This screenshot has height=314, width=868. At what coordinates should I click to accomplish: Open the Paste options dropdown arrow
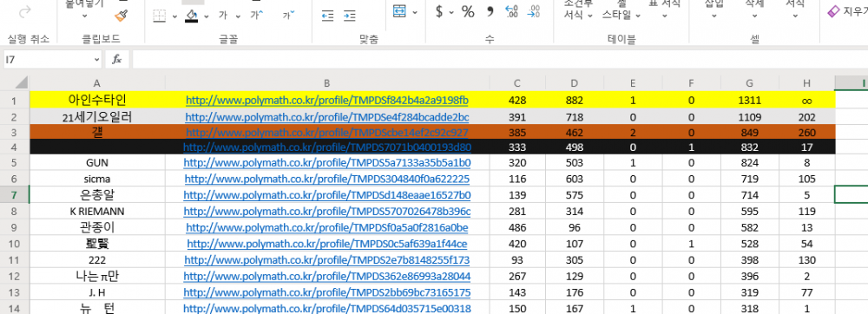(x=85, y=16)
